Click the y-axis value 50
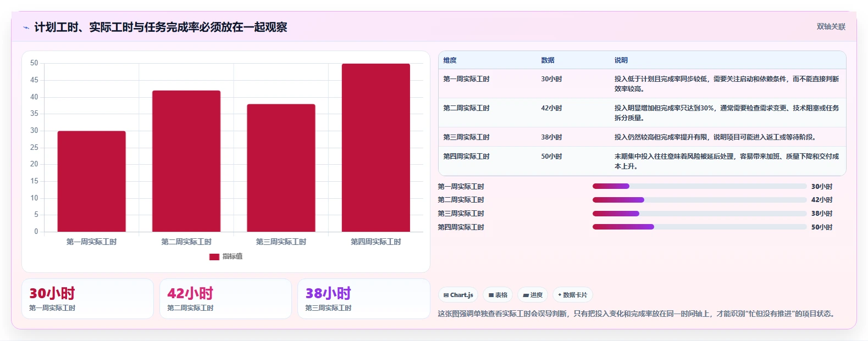868x341 pixels. 34,63
